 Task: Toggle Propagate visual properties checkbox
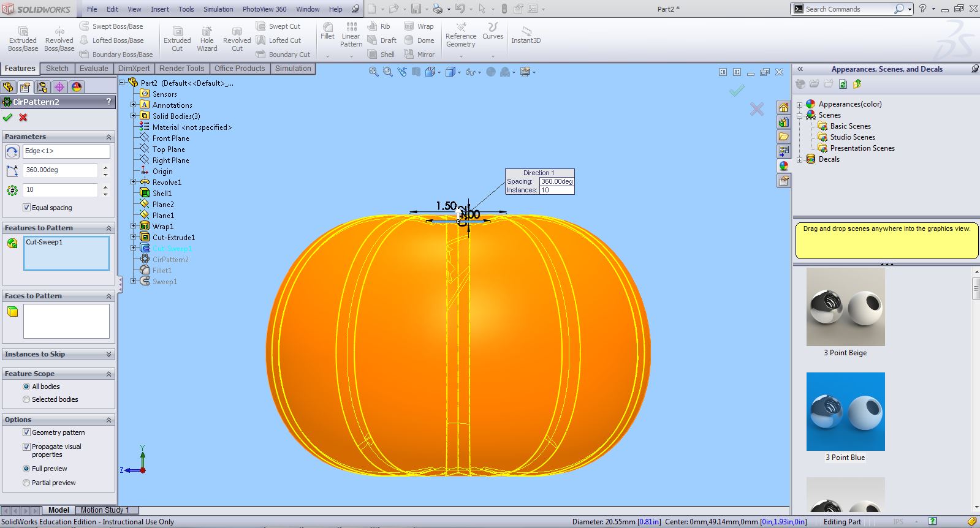(26, 447)
